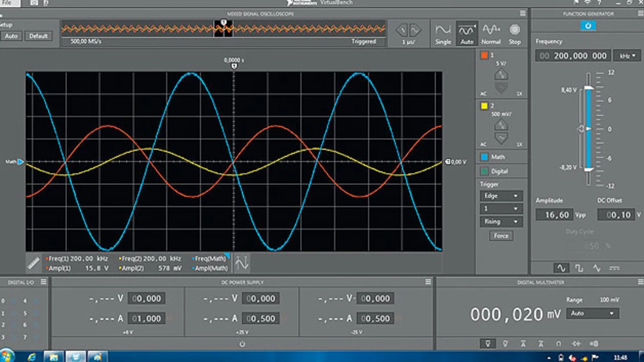The image size is (644, 362).
Task: Decrease channel 2 vertical scale
Action: pyautogui.click(x=501, y=138)
